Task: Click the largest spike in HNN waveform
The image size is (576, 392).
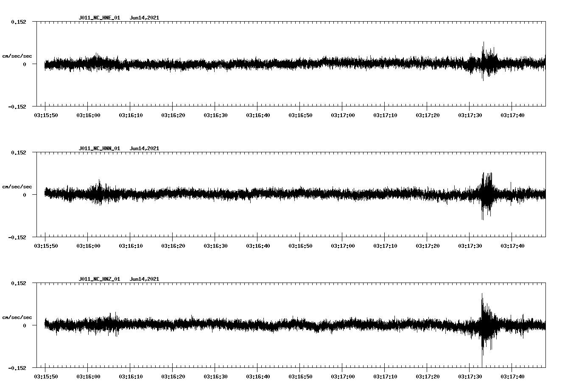Action: click(x=483, y=196)
